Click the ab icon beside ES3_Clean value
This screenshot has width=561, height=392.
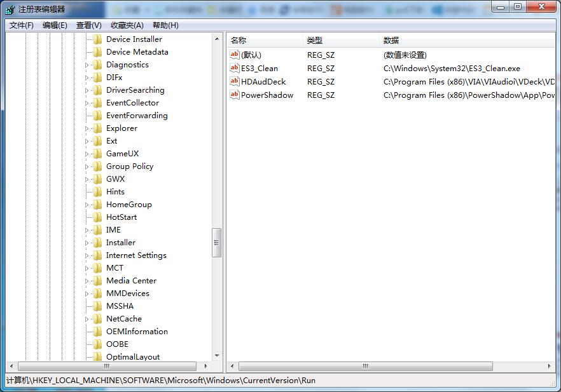(234, 68)
